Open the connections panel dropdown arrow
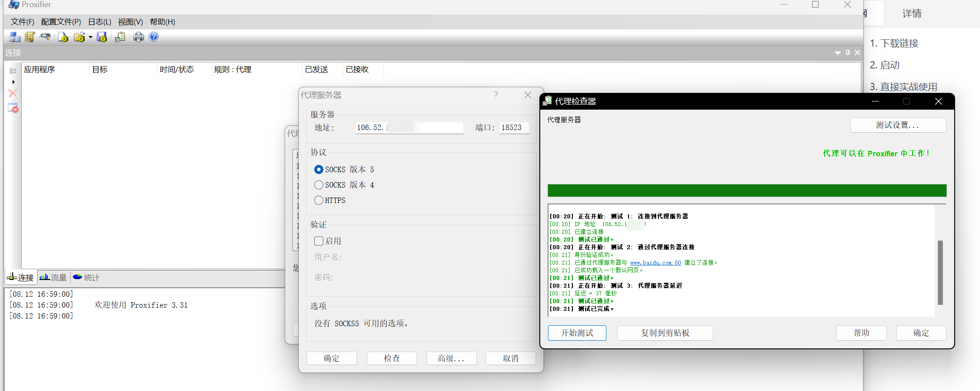Viewport: 980px width, 391px height. click(838, 53)
